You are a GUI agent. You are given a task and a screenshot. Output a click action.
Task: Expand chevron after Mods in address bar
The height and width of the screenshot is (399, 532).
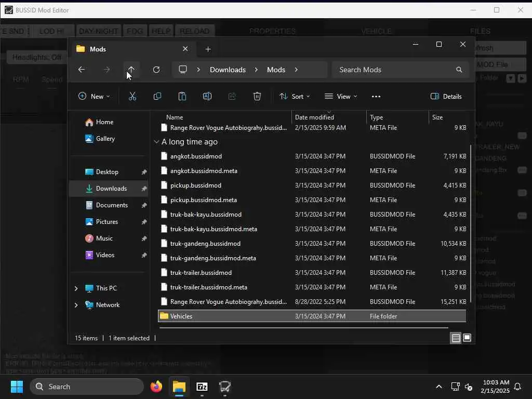coord(296,70)
